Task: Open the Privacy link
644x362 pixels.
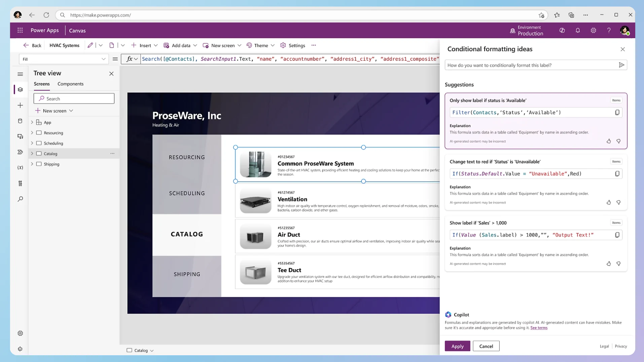Action: pyautogui.click(x=621, y=346)
